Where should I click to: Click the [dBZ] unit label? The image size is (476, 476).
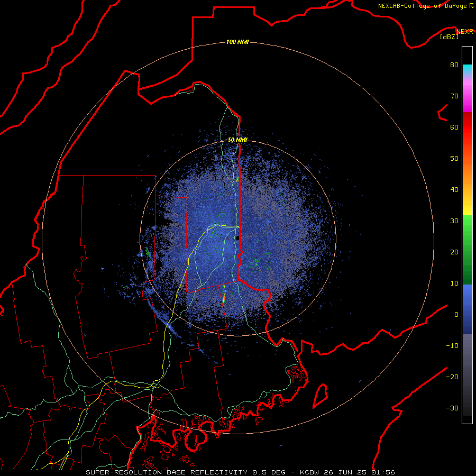click(x=449, y=37)
